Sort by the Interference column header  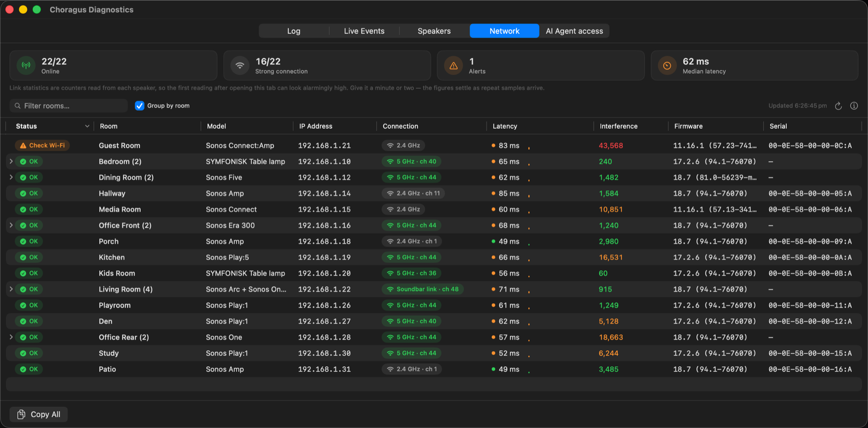pyautogui.click(x=619, y=126)
